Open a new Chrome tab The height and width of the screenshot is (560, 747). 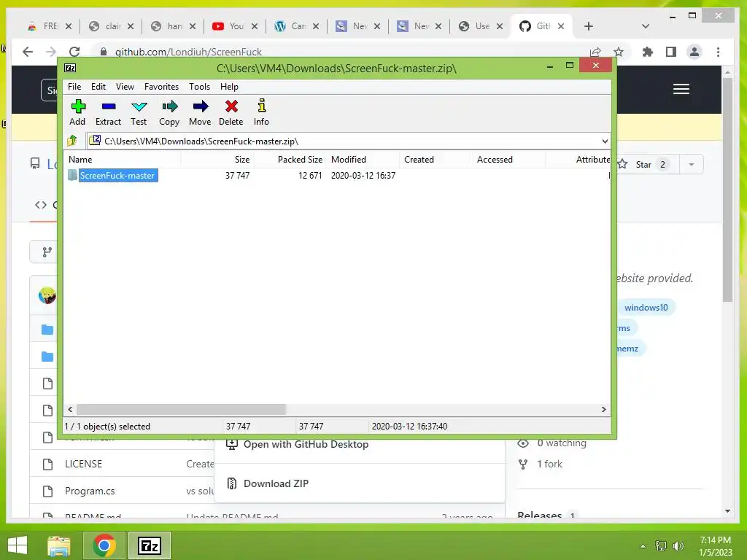click(x=589, y=26)
